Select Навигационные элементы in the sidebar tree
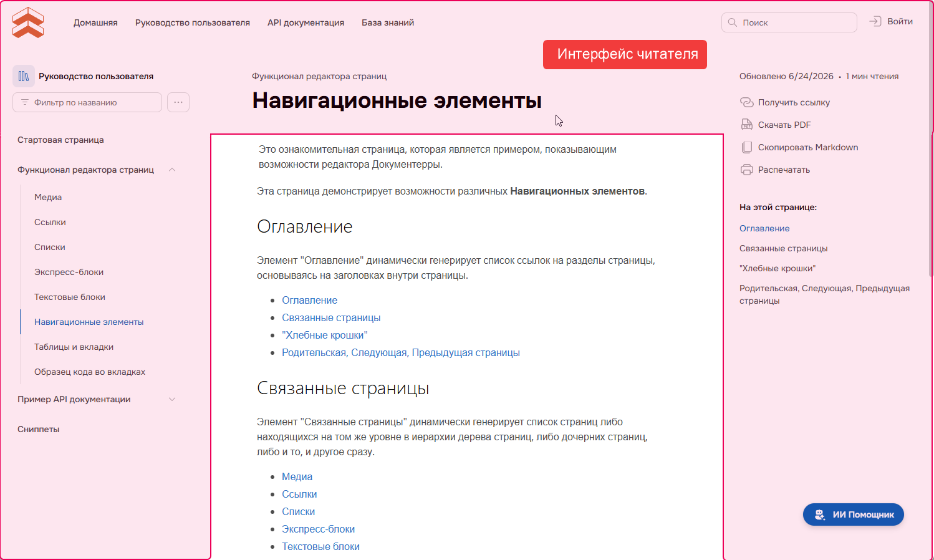The height and width of the screenshot is (560, 934). 89,322
